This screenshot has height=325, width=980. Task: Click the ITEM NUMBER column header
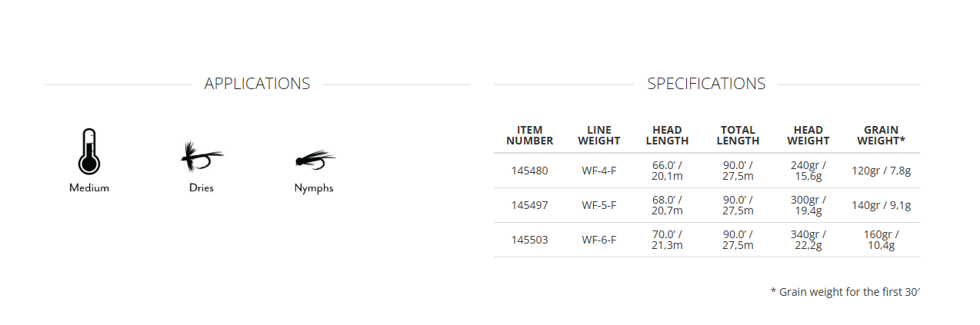529,135
